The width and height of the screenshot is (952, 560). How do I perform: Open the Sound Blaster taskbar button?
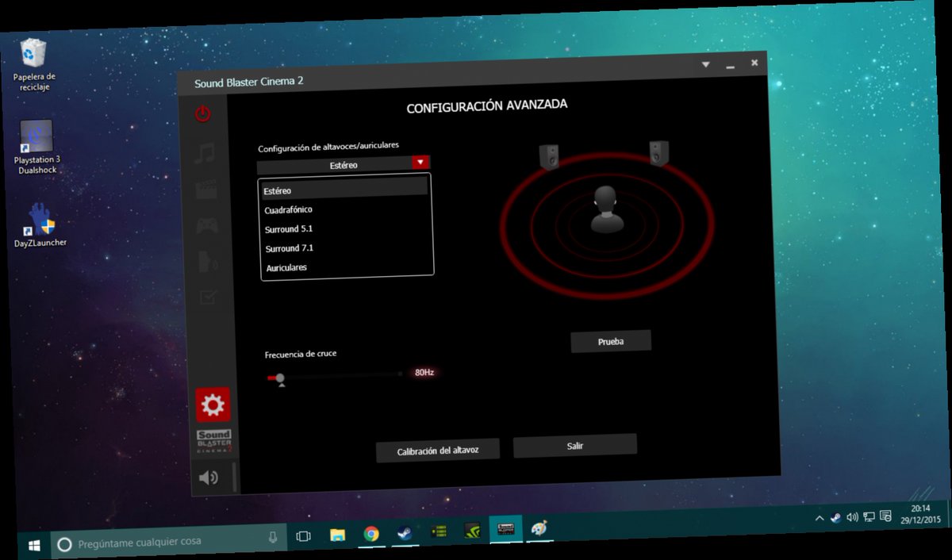[505, 528]
